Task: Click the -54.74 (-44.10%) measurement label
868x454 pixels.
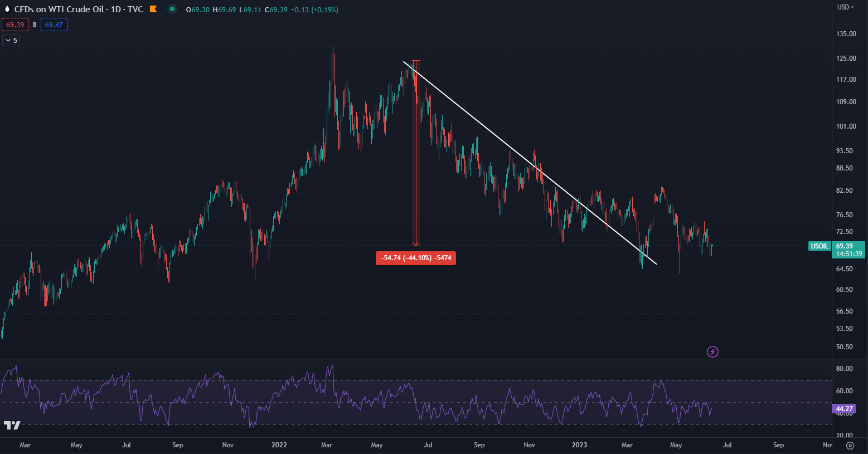Action: click(x=416, y=258)
